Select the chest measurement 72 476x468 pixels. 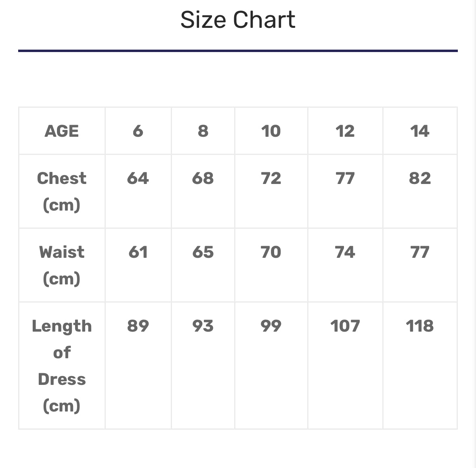click(x=271, y=178)
